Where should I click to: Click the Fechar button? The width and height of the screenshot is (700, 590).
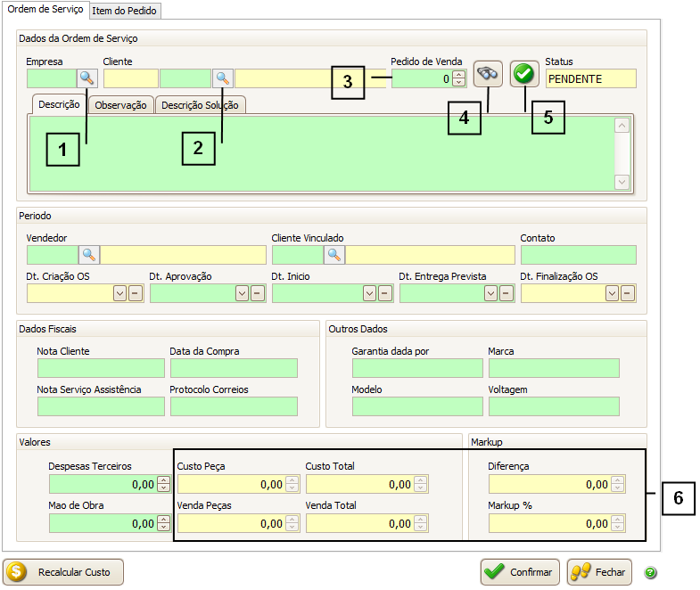pyautogui.click(x=599, y=572)
